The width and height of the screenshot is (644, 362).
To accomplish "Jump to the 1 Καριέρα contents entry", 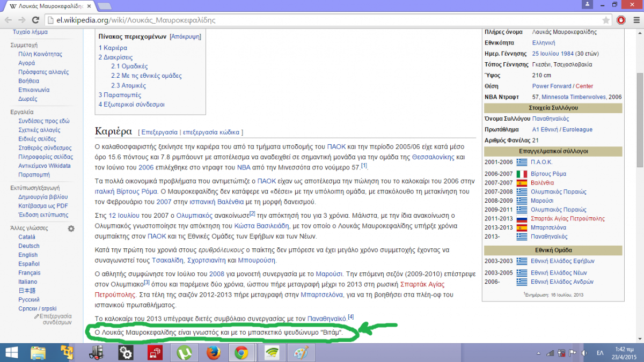I will tap(113, 48).
